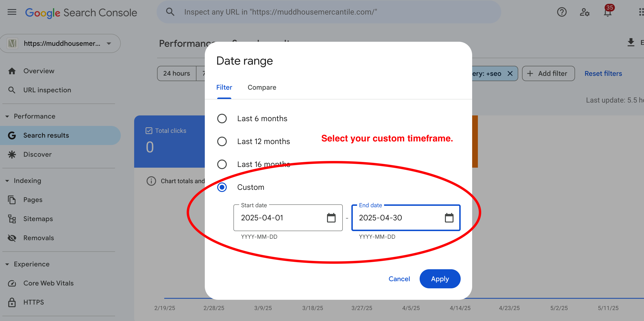Click the Removals sidebar icon
This screenshot has width=644, height=321.
(x=12, y=238)
